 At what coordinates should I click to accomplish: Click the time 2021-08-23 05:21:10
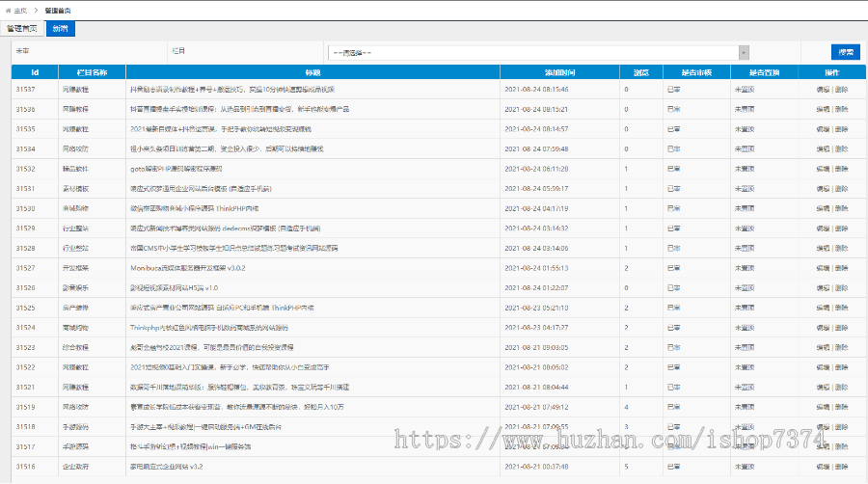536,309
